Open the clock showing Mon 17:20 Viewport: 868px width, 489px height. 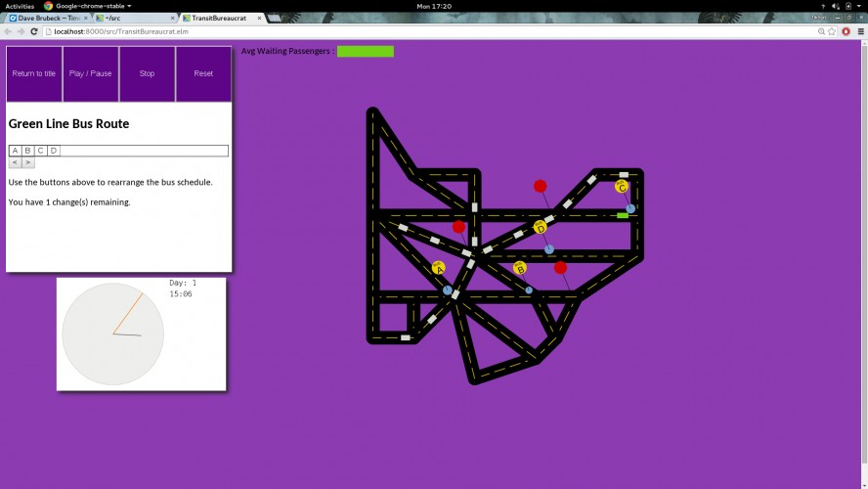[x=433, y=6]
